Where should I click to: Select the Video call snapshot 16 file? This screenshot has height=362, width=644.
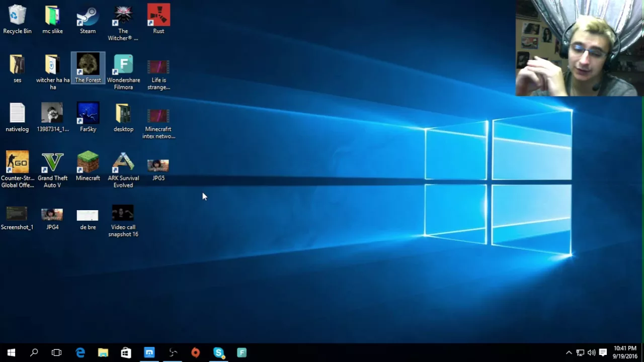(123, 221)
